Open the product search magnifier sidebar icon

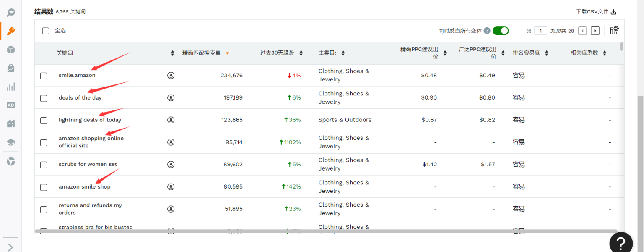click(11, 13)
